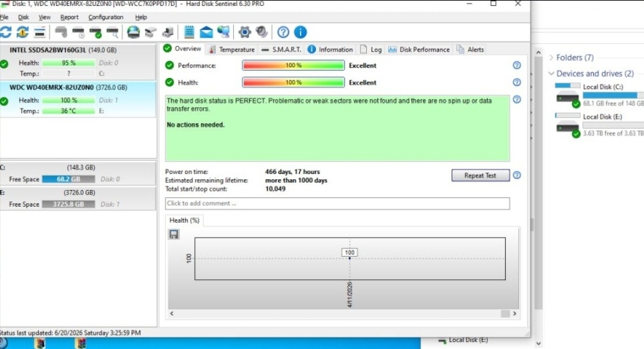Click the gray disk head toolbar icon

click(61, 32)
